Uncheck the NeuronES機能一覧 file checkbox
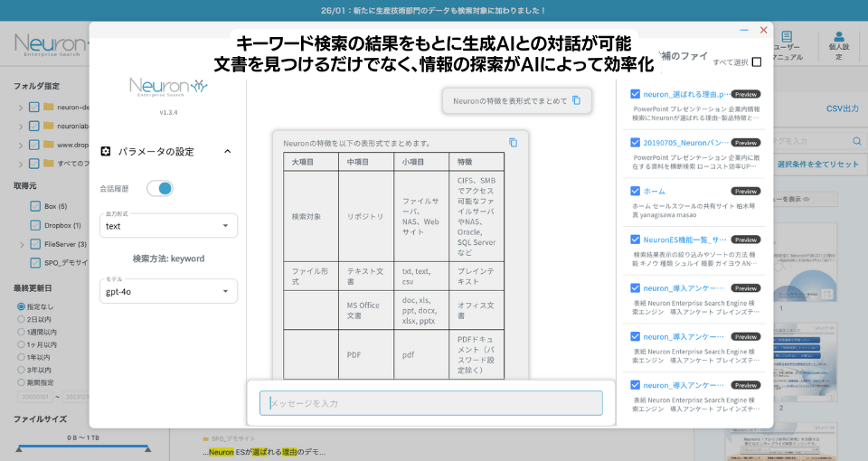The height and width of the screenshot is (461, 868). (x=635, y=240)
